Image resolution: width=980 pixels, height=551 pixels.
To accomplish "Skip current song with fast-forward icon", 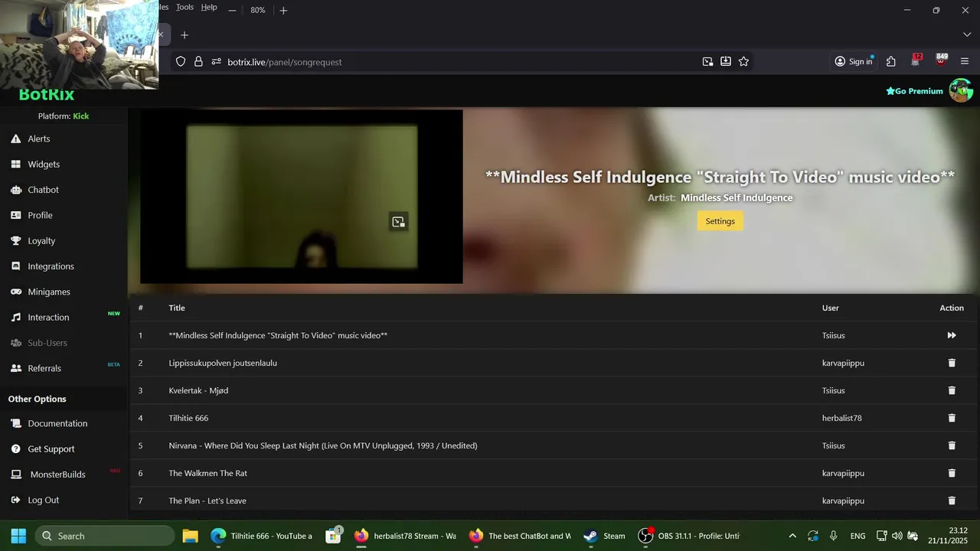I will 952,335.
